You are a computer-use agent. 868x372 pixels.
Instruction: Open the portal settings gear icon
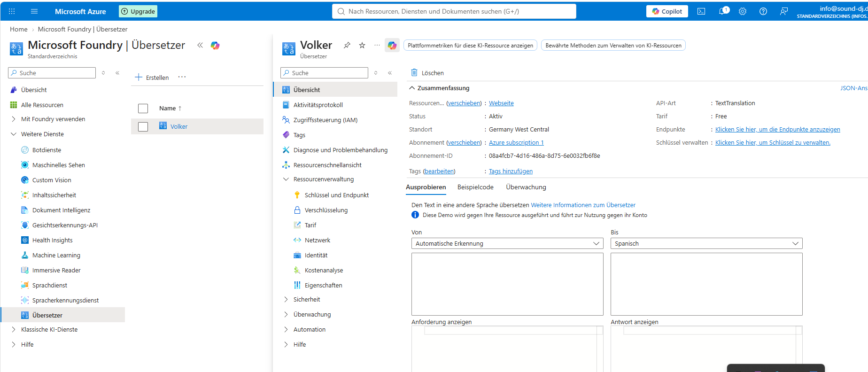(743, 11)
